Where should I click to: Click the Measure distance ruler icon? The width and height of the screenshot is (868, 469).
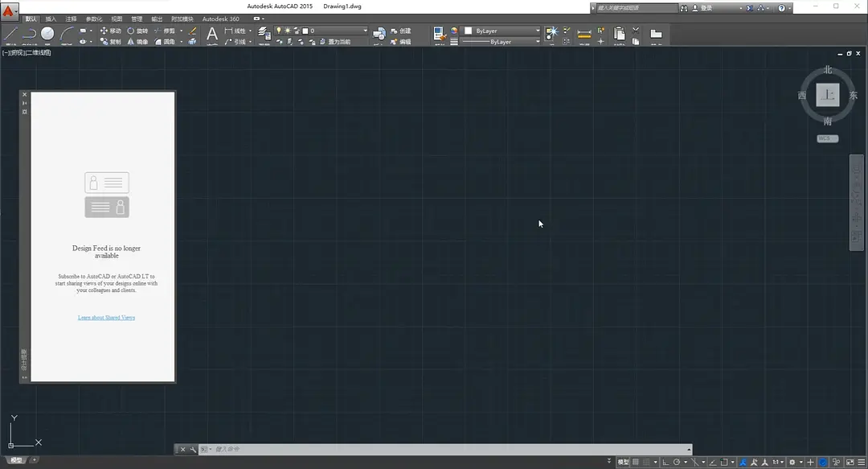pos(584,35)
